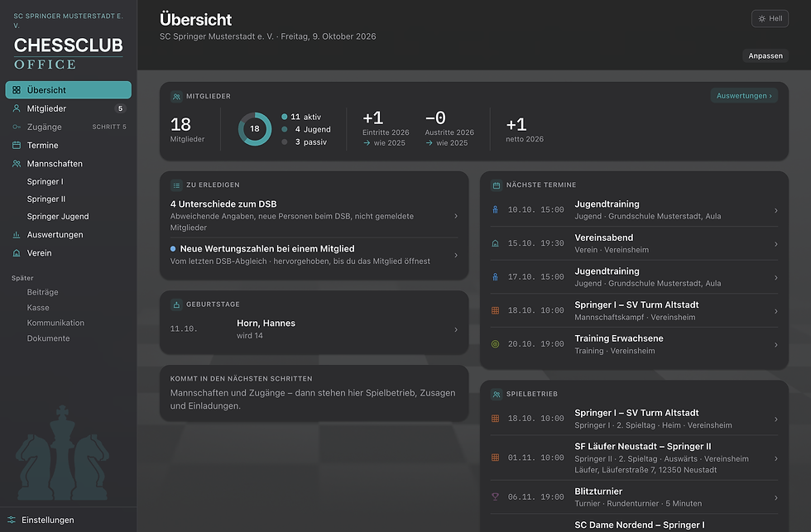Open the Jugendtraining 10.10. chevron
Image resolution: width=811 pixels, height=532 pixels.
(776, 210)
